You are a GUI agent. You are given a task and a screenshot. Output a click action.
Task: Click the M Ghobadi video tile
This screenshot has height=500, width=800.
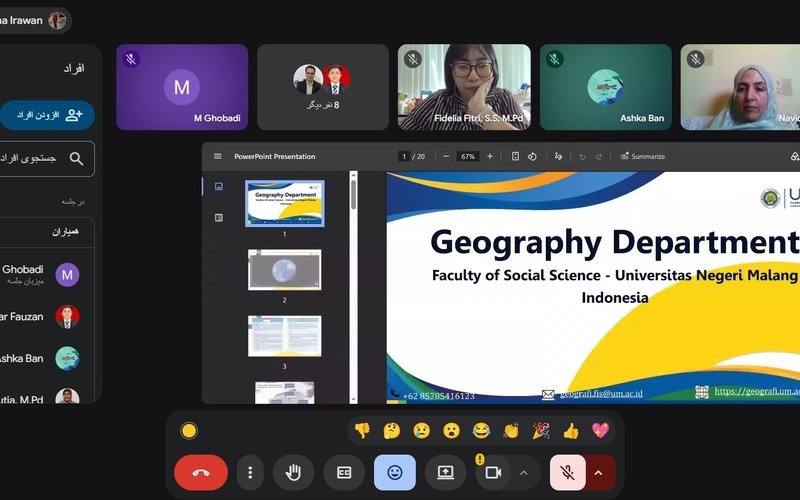[x=182, y=87]
